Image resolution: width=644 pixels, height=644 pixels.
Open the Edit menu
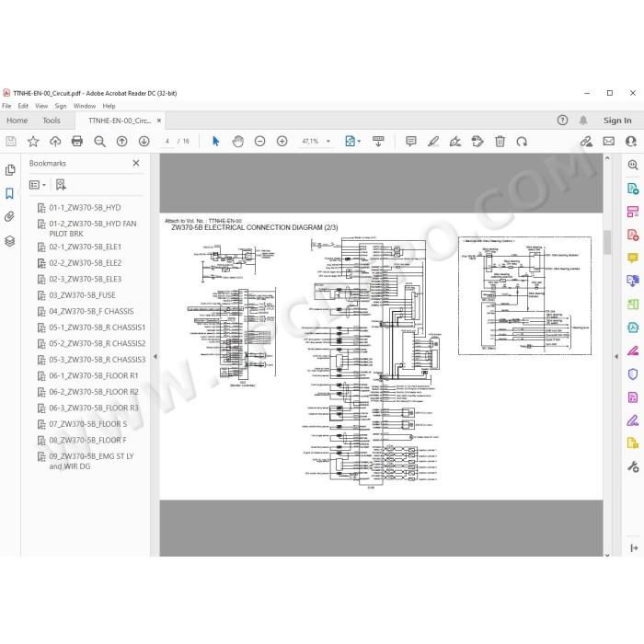(x=23, y=106)
